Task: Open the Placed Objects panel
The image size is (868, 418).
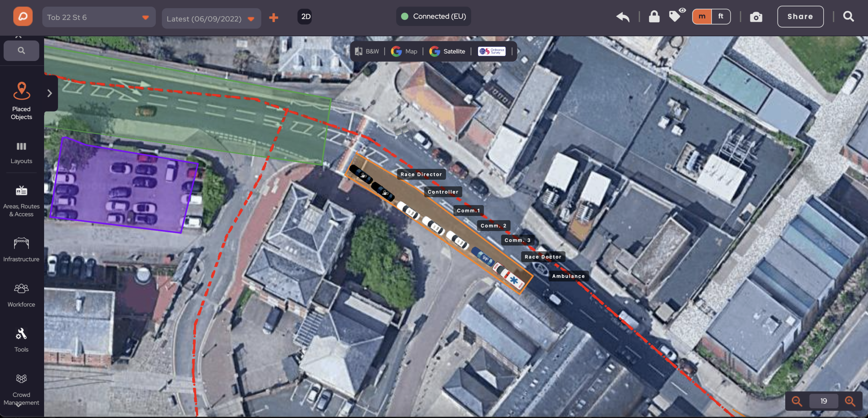Action: (21, 101)
